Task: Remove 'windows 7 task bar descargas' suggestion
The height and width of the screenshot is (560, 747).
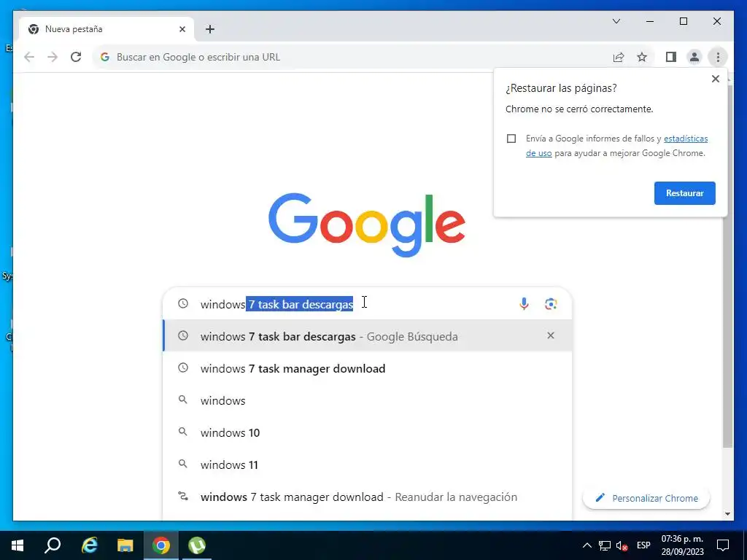Action: coord(551,335)
